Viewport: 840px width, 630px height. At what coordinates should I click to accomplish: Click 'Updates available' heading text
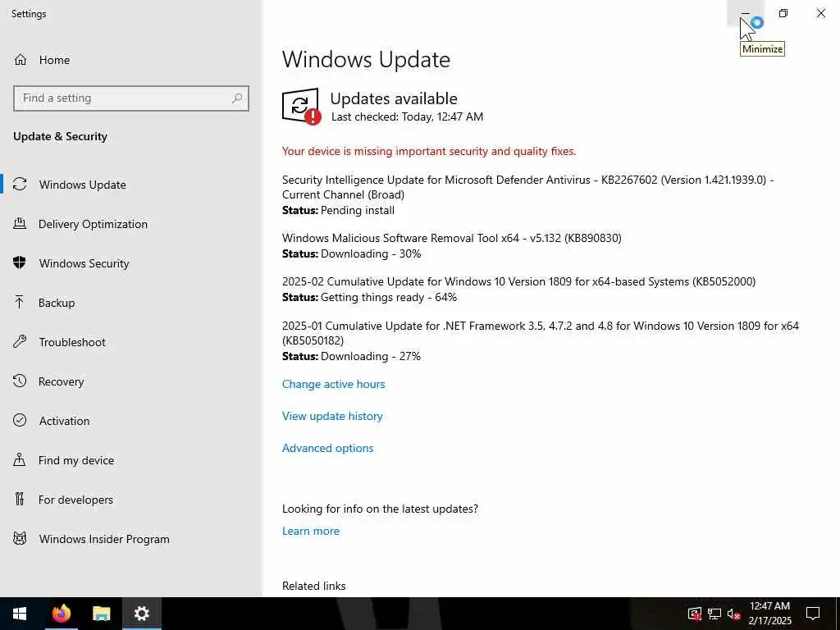pos(394,98)
